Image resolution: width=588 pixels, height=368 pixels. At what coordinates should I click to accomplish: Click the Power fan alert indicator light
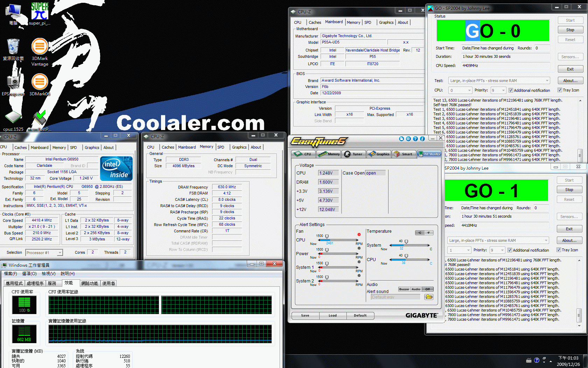(x=359, y=248)
